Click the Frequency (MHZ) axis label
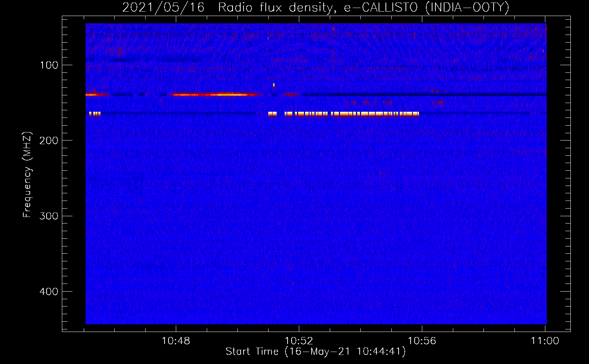589x364 pixels. point(27,175)
